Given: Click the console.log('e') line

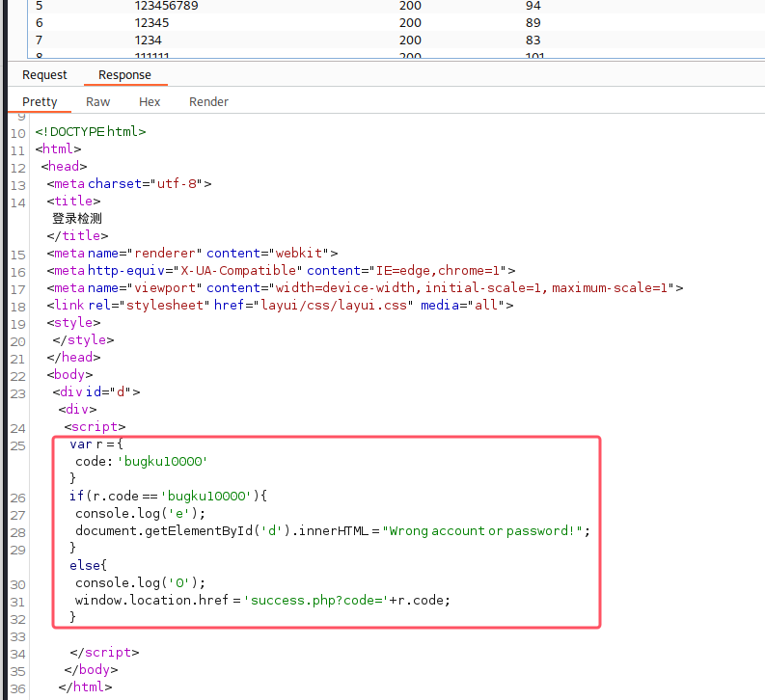Looking at the screenshot, I should click(x=141, y=514).
